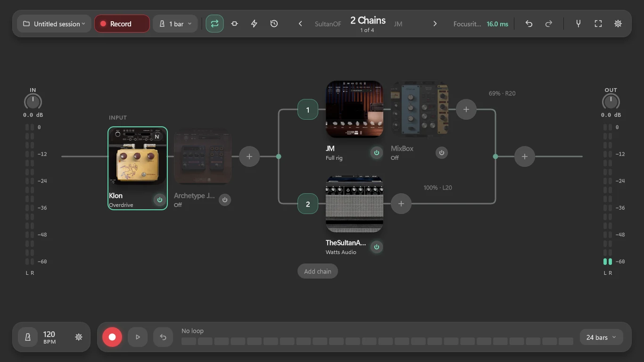Click the looper undo button
The height and width of the screenshot is (362, 644).
pyautogui.click(x=163, y=337)
